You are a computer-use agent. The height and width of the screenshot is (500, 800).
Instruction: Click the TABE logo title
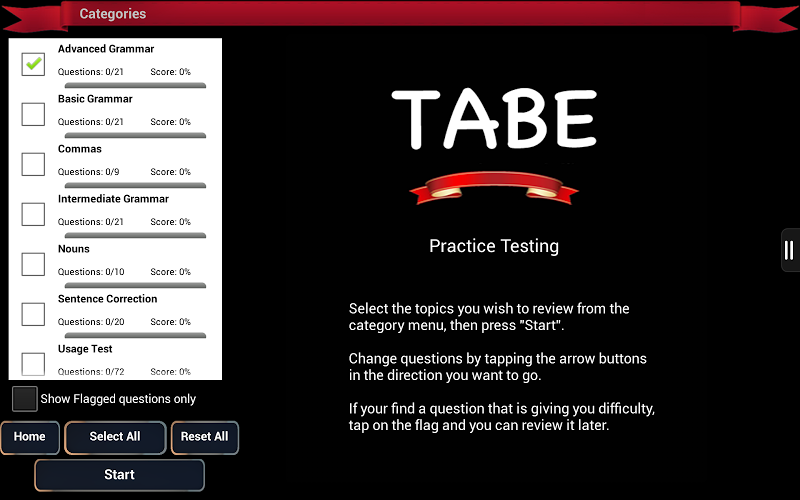(x=494, y=119)
